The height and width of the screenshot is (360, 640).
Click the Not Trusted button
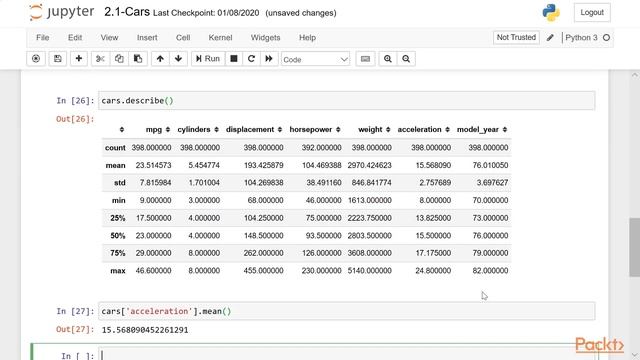pos(516,38)
